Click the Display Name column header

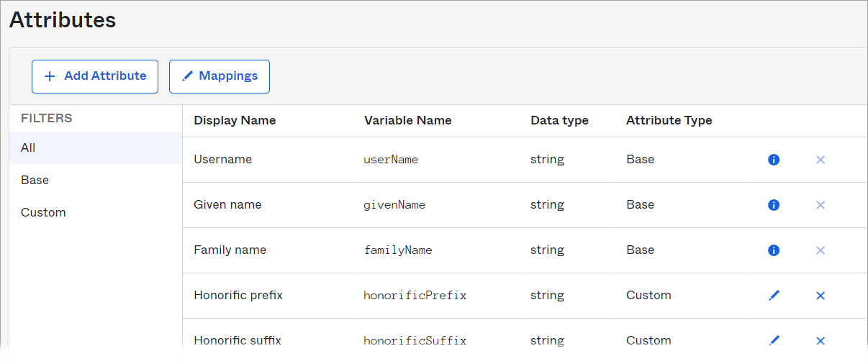pyautogui.click(x=235, y=120)
